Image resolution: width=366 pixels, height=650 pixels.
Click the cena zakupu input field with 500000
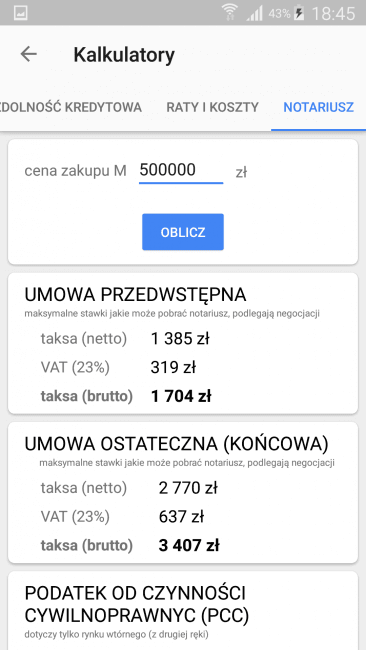pos(181,171)
